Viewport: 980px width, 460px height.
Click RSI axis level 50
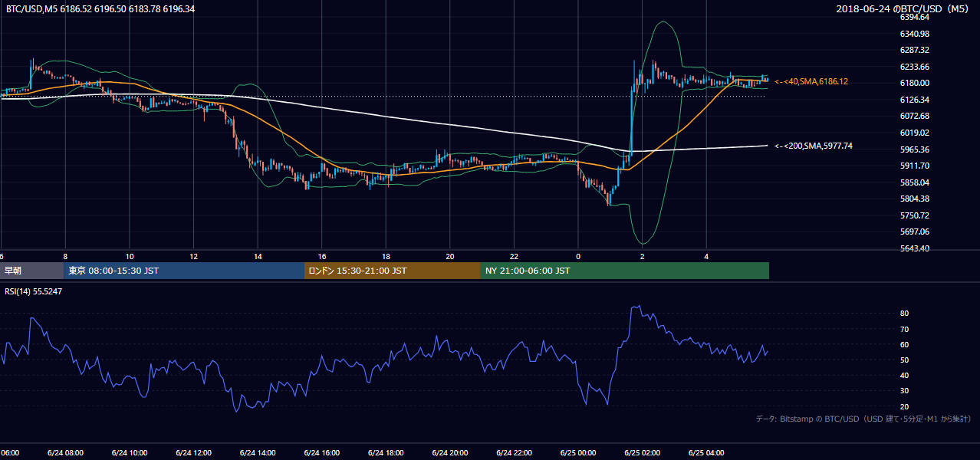point(905,360)
